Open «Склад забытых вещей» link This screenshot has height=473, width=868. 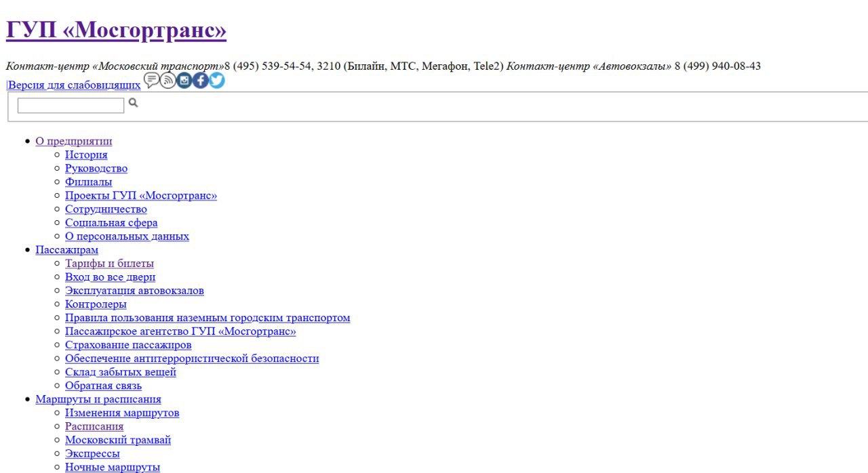[x=121, y=371]
